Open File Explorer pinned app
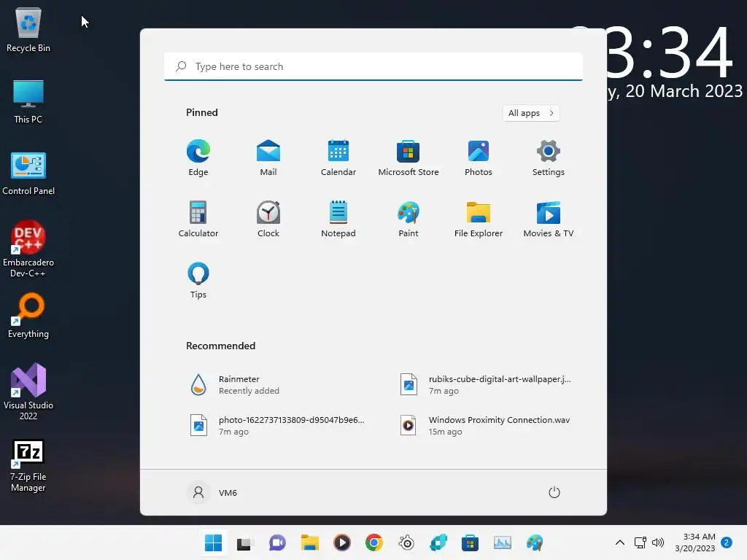747x560 pixels. 479,219
